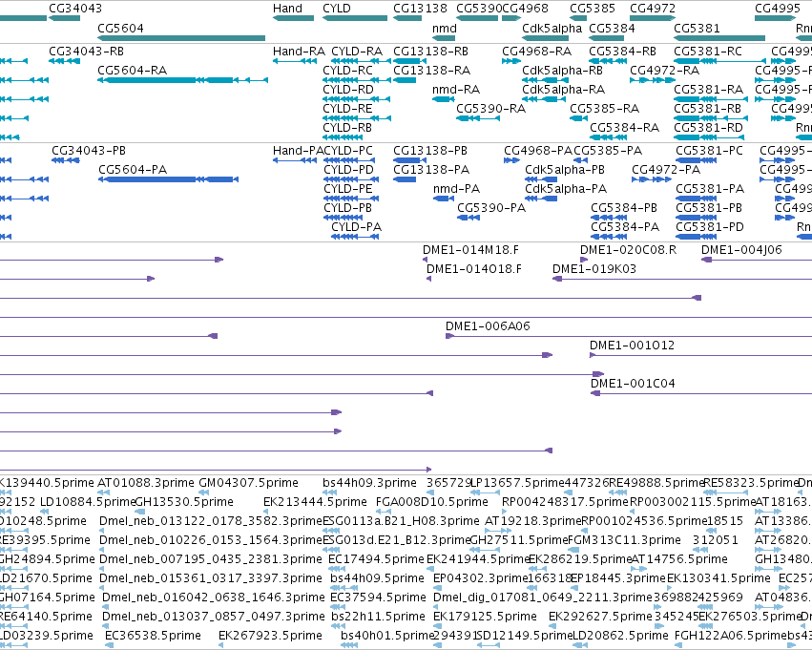
Task: Click the EK213444.5prime EST label
Action: pyautogui.click(x=315, y=502)
